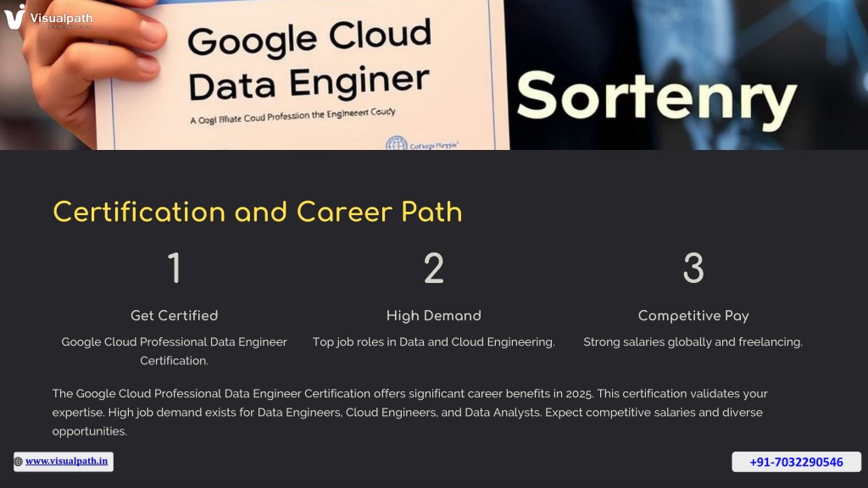868x488 pixels.
Task: Click the +91-7032290546 phone number button
Action: pyautogui.click(x=796, y=462)
